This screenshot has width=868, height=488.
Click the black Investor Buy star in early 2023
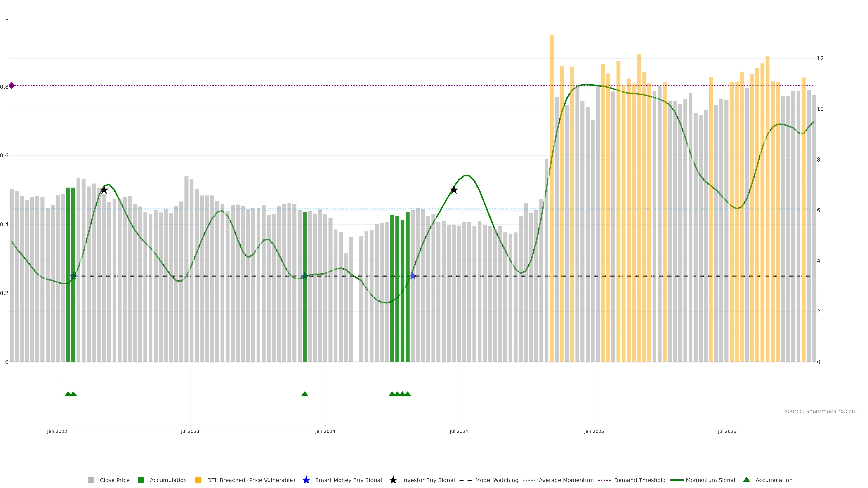coord(104,190)
